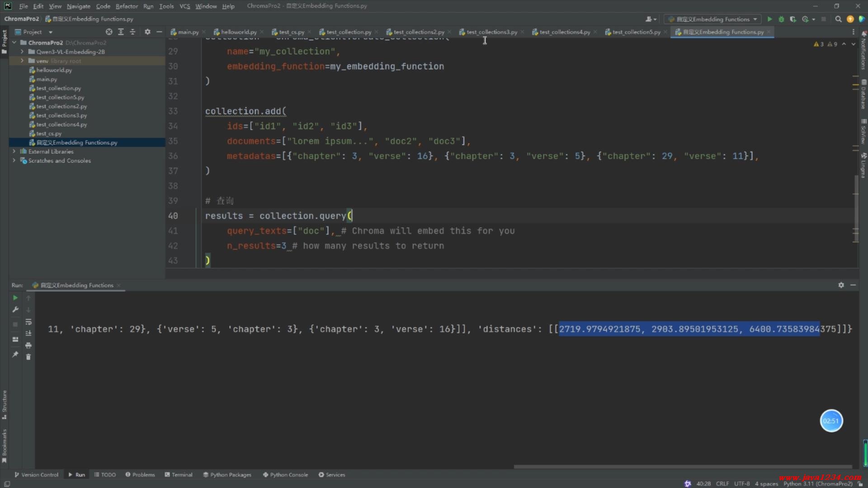Open the Refactor menu

click(127, 6)
